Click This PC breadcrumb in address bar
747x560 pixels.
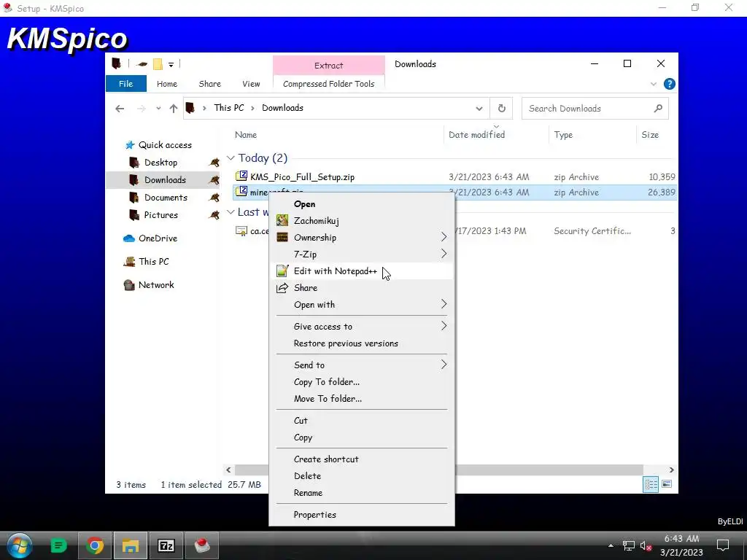(228, 108)
